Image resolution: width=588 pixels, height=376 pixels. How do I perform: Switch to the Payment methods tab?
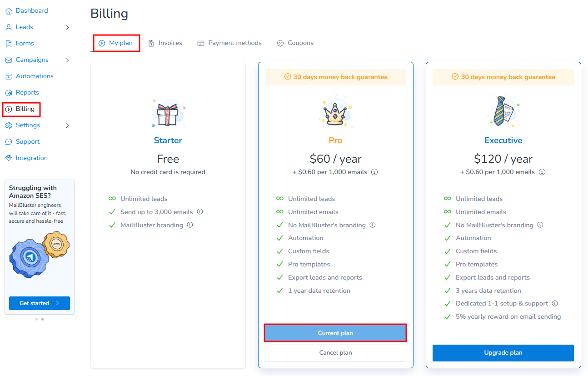tap(229, 43)
